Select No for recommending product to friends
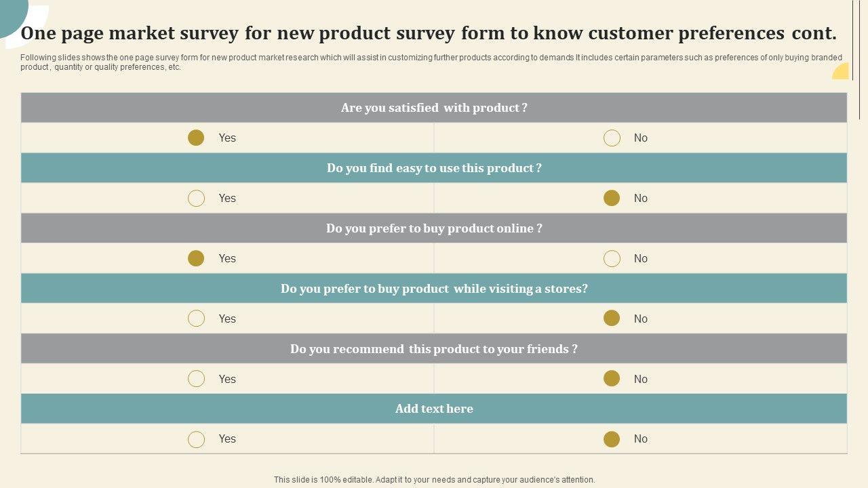 [x=612, y=379]
